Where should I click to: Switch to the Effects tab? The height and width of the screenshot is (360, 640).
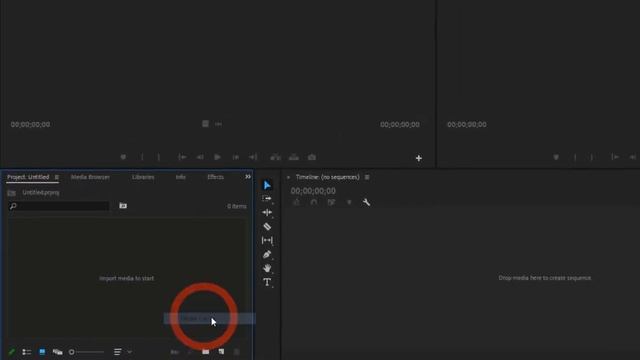(x=216, y=177)
